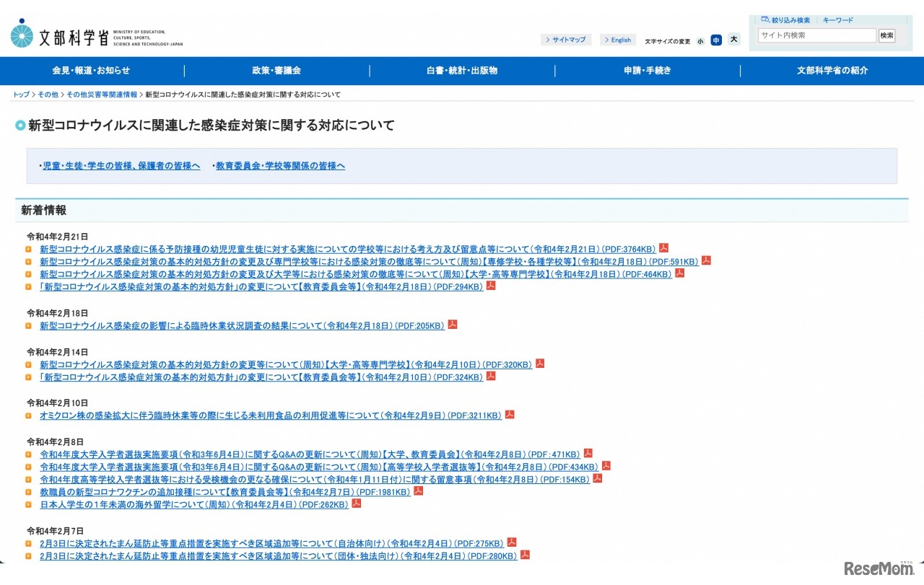Open the PDF icon beside the 臨時休業状況調査 result
924x585 pixels.
(452, 324)
